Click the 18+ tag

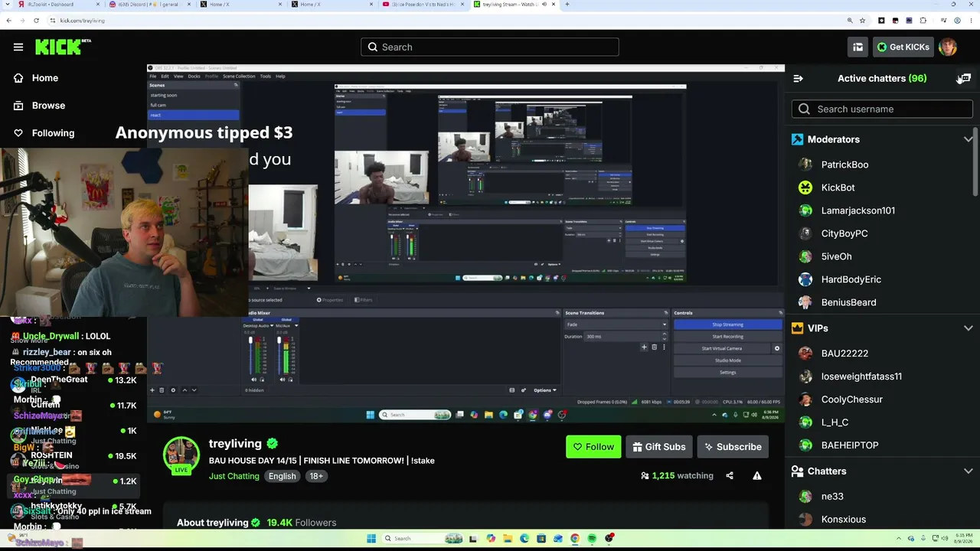pos(316,476)
